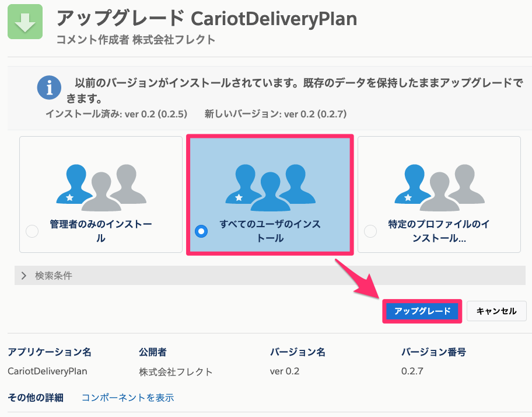Click the バージョン番号 column label

(433, 352)
